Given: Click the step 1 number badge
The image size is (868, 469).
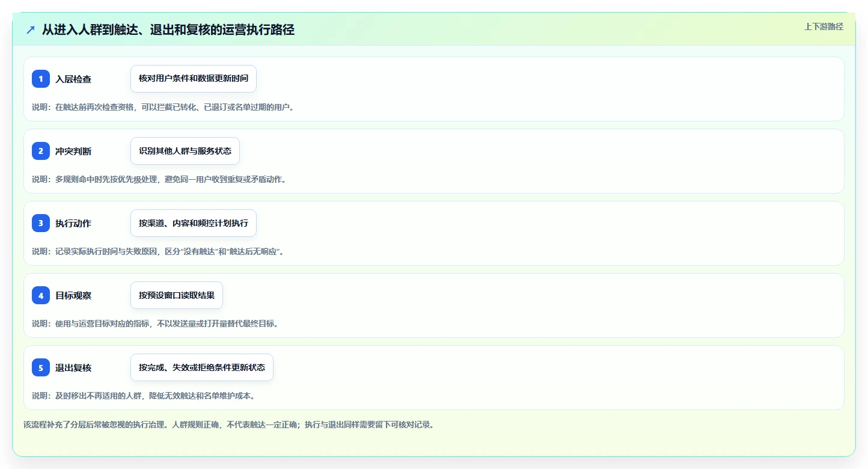Looking at the screenshot, I should 41,79.
